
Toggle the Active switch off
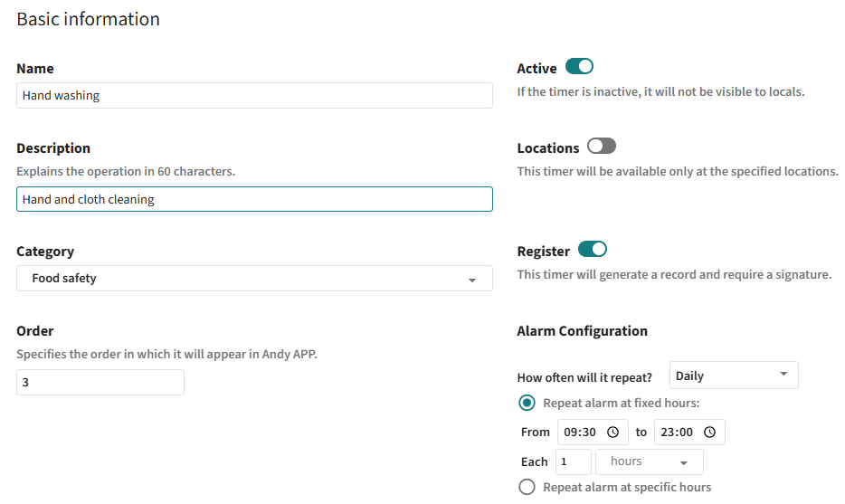click(579, 66)
